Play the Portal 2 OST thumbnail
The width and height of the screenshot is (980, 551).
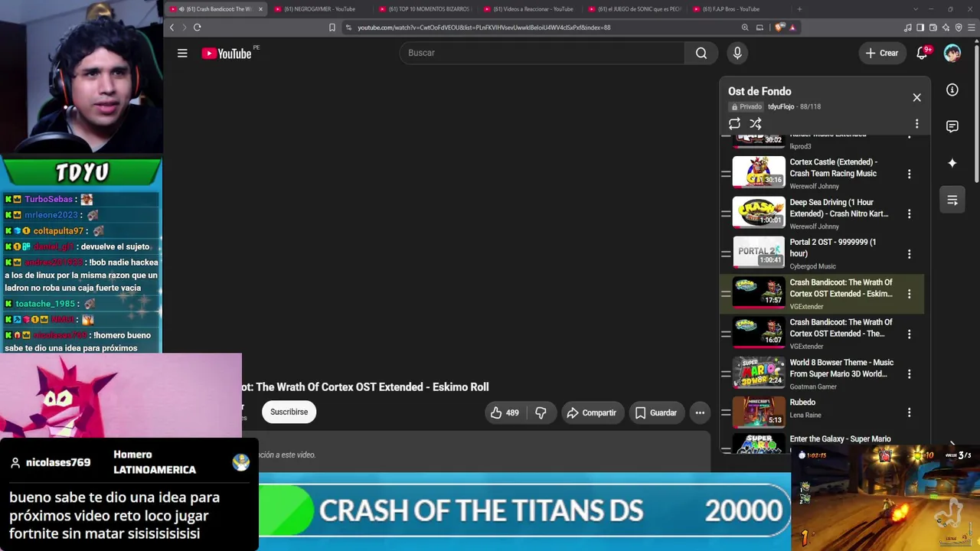[x=759, y=252]
